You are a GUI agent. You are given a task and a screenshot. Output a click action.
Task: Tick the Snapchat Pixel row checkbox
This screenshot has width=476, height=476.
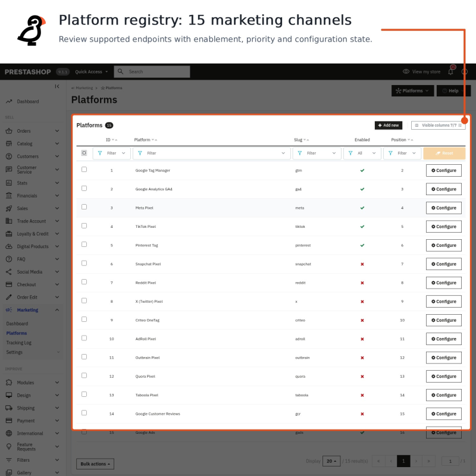[84, 263]
